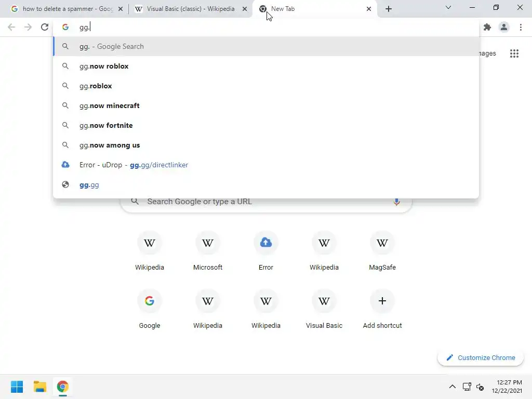Open the first Wikipedia shortcut tile
This screenshot has height=399, width=532.
point(149,251)
